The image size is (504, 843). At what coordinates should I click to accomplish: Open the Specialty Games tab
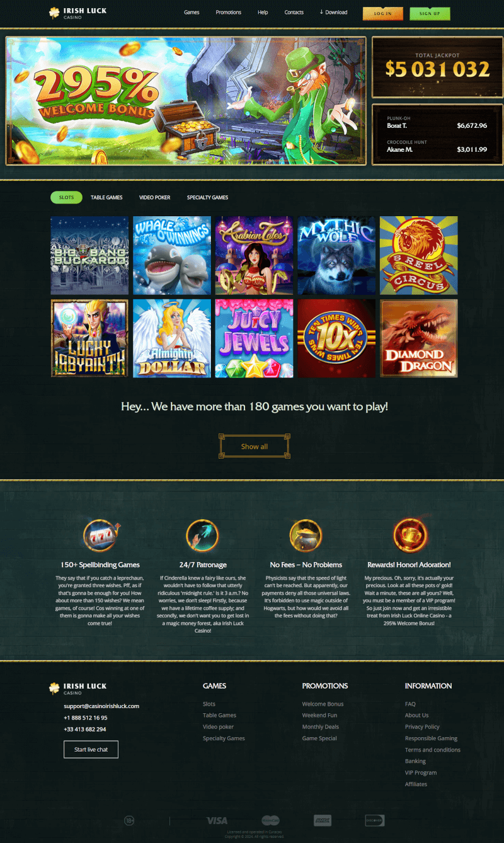[207, 198]
